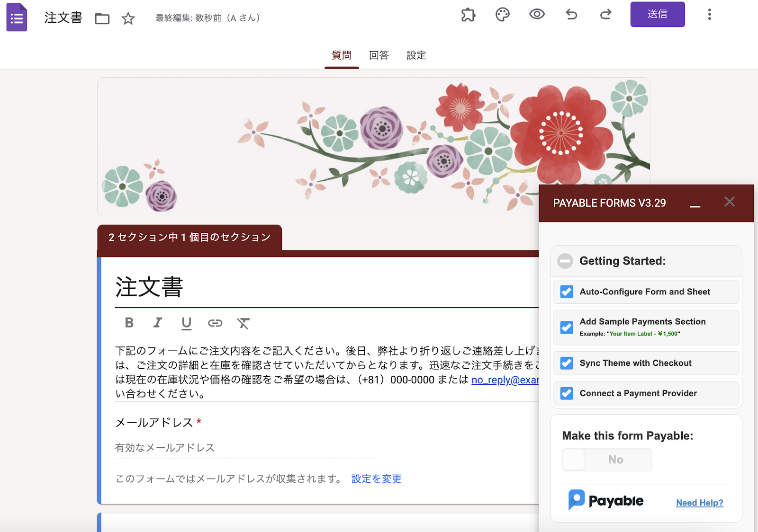Star the 注文書 form

[x=128, y=18]
